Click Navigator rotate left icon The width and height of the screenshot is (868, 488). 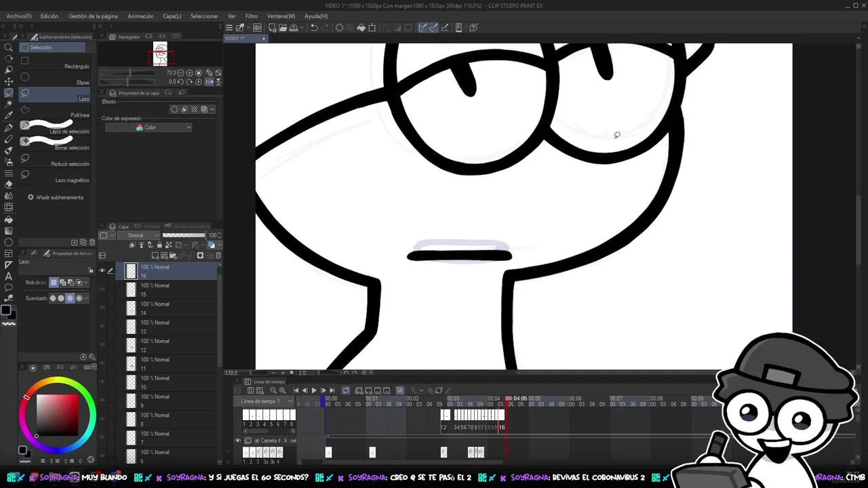[x=181, y=82]
